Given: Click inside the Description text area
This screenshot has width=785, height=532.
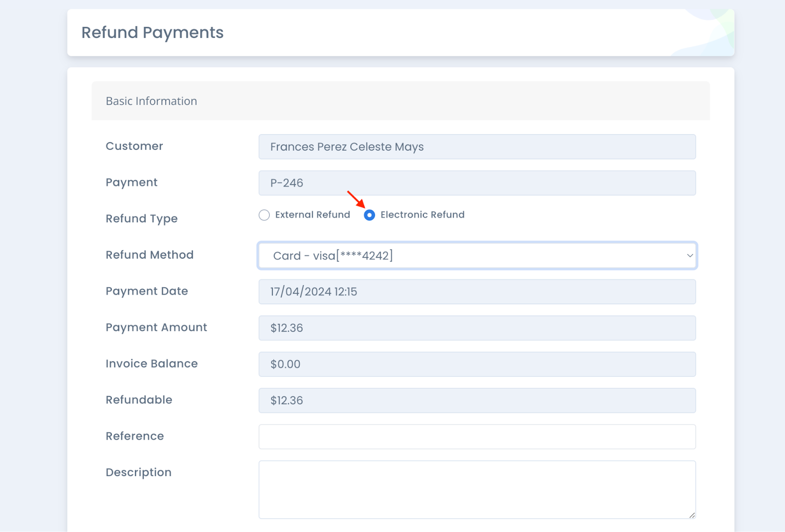Looking at the screenshot, I should click(477, 488).
